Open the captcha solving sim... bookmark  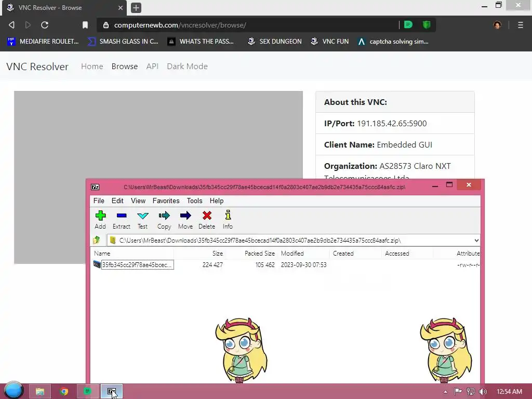pyautogui.click(x=393, y=42)
